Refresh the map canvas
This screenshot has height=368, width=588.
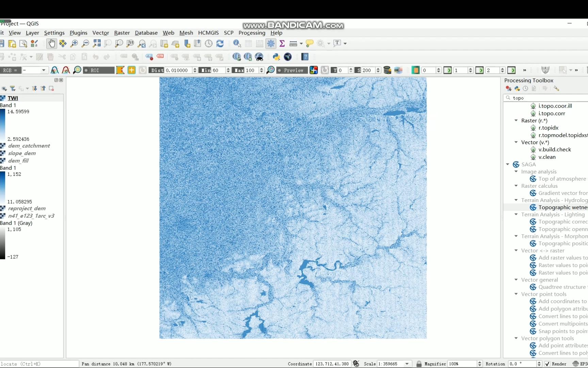click(x=220, y=43)
